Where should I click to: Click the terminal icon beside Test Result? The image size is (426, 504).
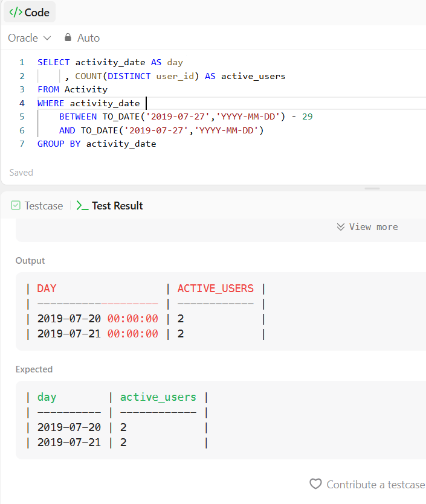point(83,205)
